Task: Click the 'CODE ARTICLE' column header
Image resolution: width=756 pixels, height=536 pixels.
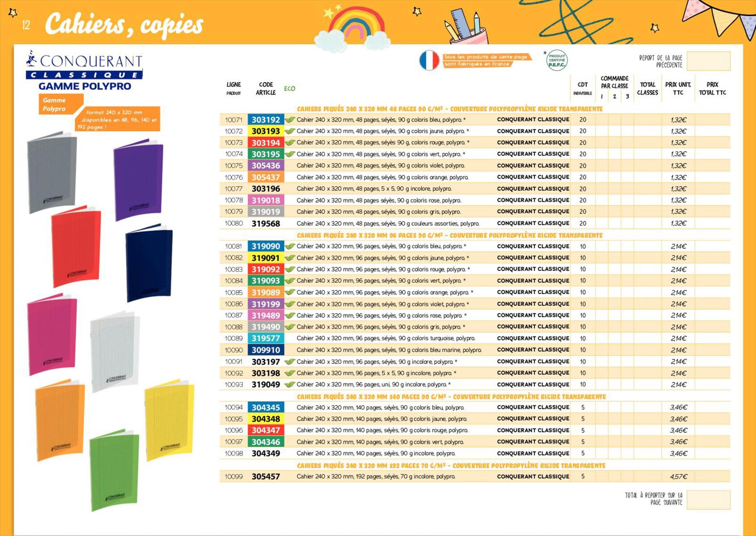Action: (266, 88)
